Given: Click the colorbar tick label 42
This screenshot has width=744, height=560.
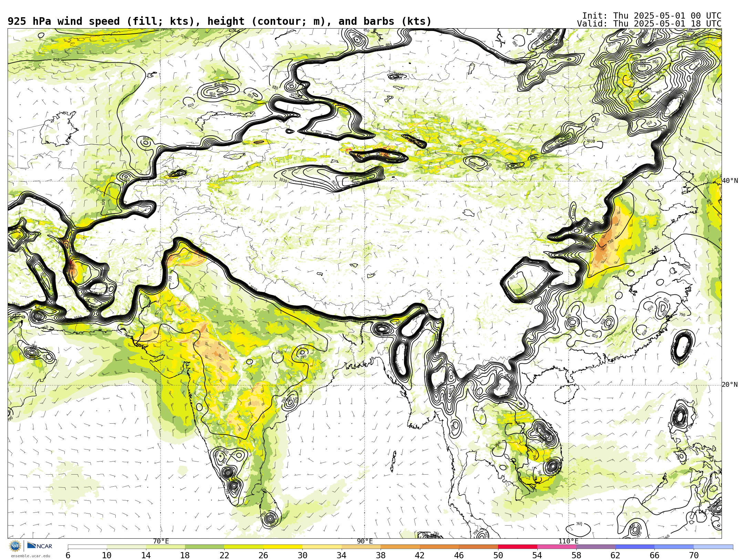Looking at the screenshot, I should pyautogui.click(x=420, y=555).
